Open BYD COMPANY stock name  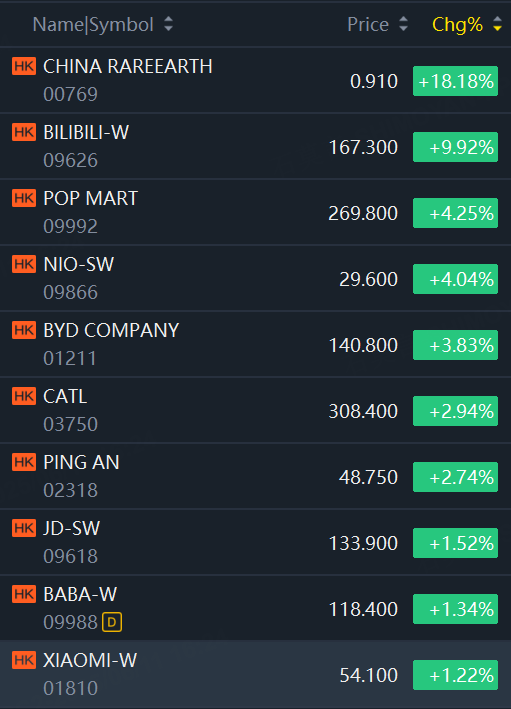coord(111,331)
